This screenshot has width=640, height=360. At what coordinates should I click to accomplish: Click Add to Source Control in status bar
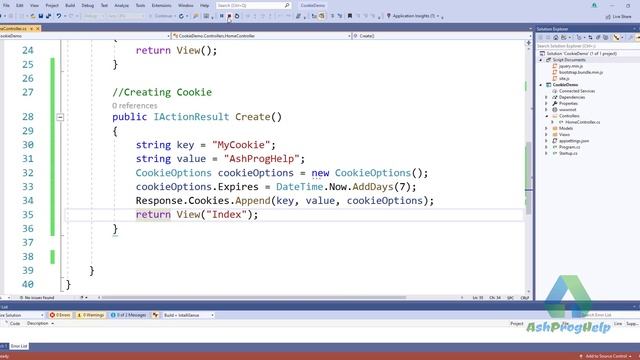(x=605, y=356)
